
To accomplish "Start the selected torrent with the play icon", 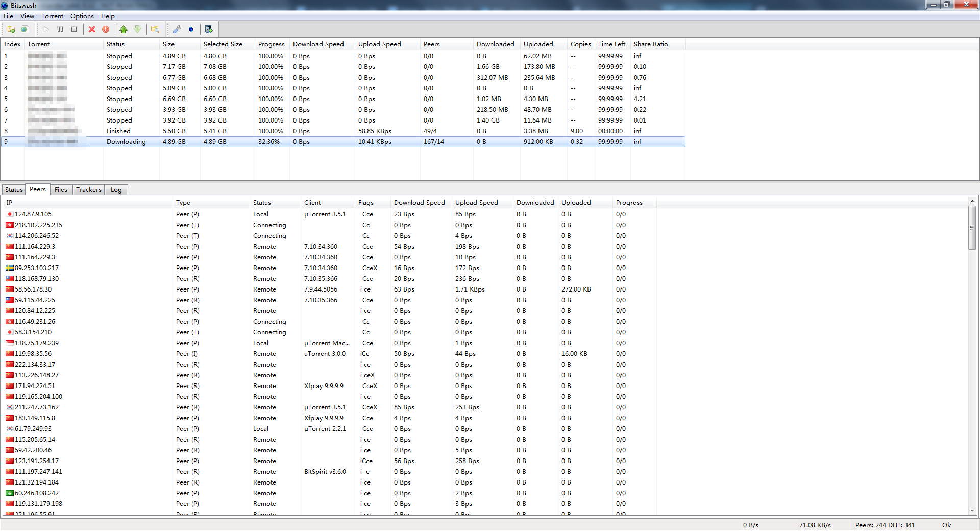I will (46, 29).
